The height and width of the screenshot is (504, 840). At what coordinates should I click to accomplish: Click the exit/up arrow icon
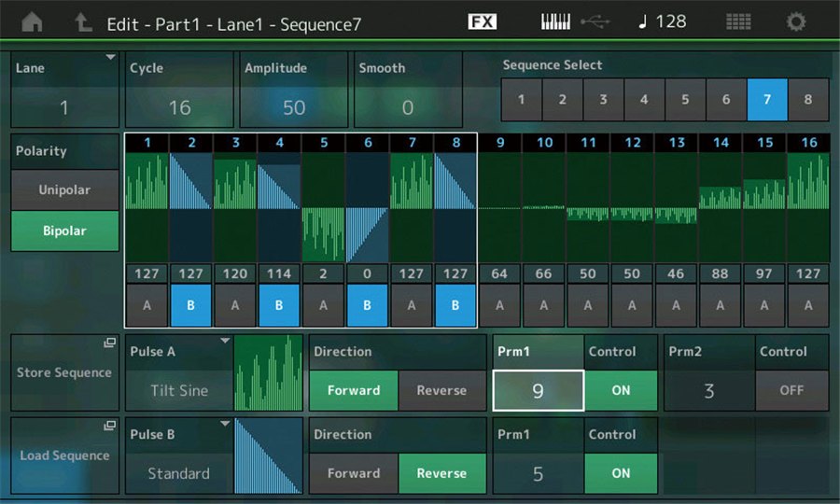click(83, 22)
